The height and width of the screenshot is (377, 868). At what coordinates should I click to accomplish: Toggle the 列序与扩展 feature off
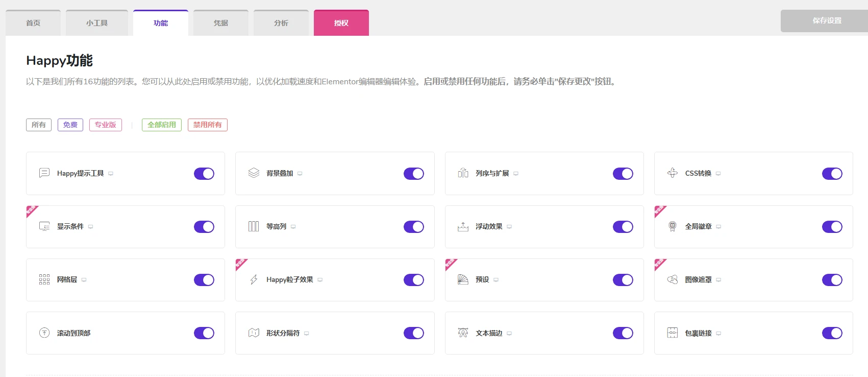tap(623, 174)
